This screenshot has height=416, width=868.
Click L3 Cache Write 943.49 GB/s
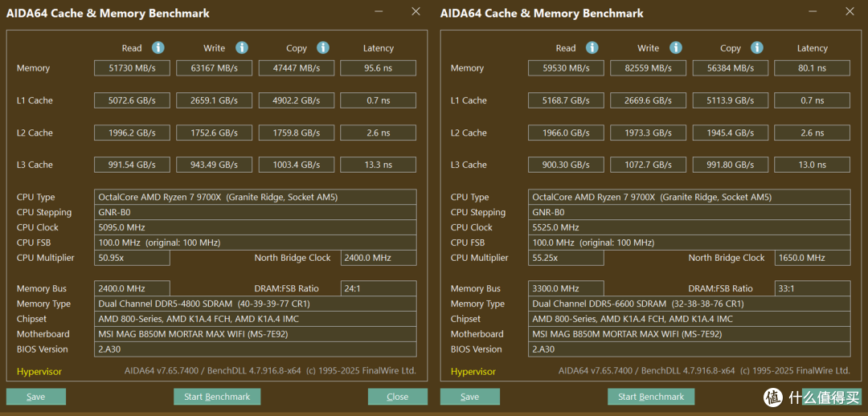point(215,165)
